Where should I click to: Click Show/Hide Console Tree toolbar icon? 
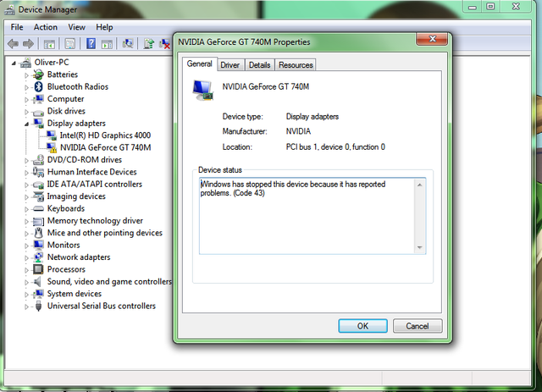(49, 44)
